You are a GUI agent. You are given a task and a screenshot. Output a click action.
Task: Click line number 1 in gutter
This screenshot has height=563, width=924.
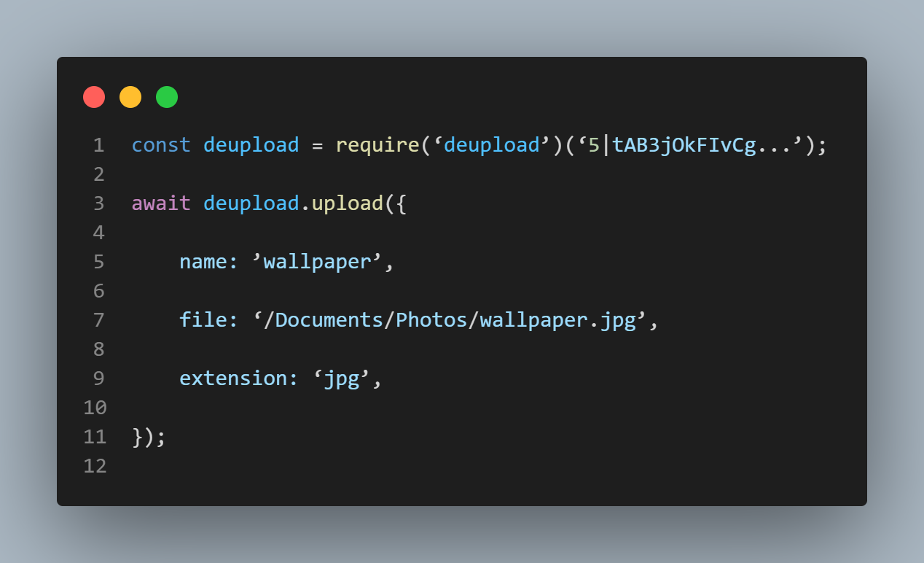point(98,145)
